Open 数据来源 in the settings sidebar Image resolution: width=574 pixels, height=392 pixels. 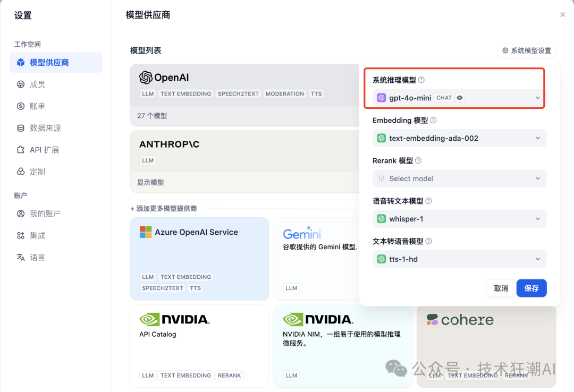pyautogui.click(x=45, y=128)
